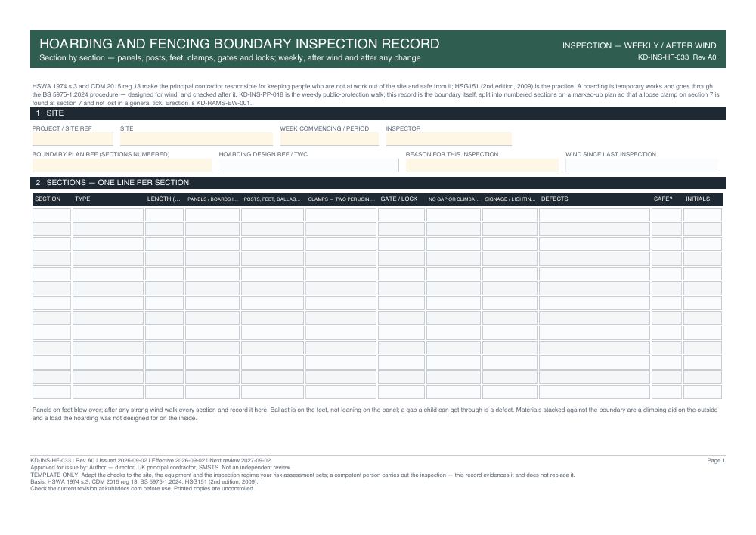Click the 'Page 1' page number
The height and width of the screenshot is (535, 756).
pos(716,461)
